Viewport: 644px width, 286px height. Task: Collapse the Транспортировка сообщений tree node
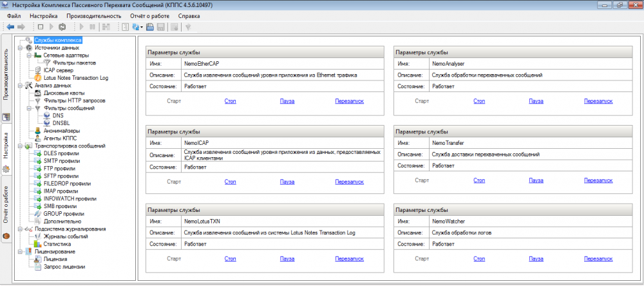coord(20,146)
